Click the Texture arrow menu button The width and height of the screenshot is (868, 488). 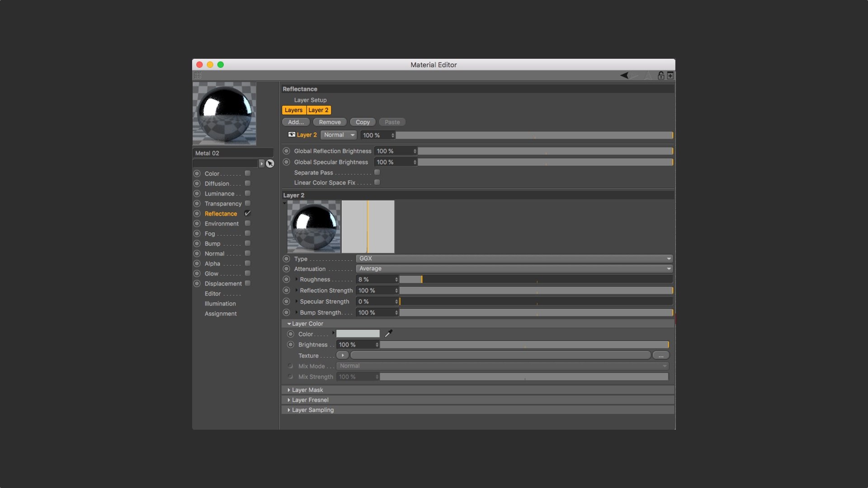click(x=343, y=355)
